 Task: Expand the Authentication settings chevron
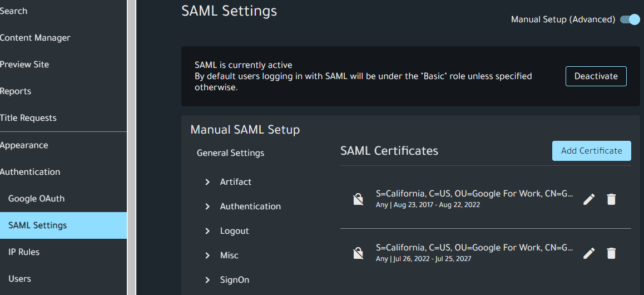[x=207, y=206]
